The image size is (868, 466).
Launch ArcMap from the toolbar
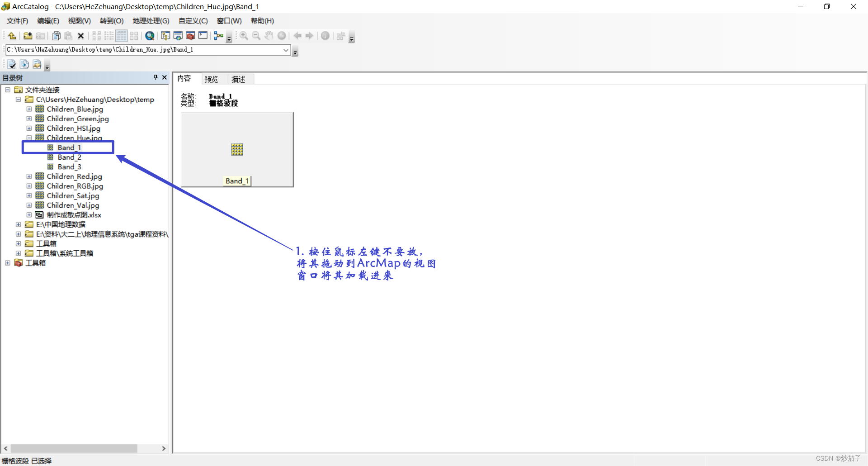coord(150,36)
